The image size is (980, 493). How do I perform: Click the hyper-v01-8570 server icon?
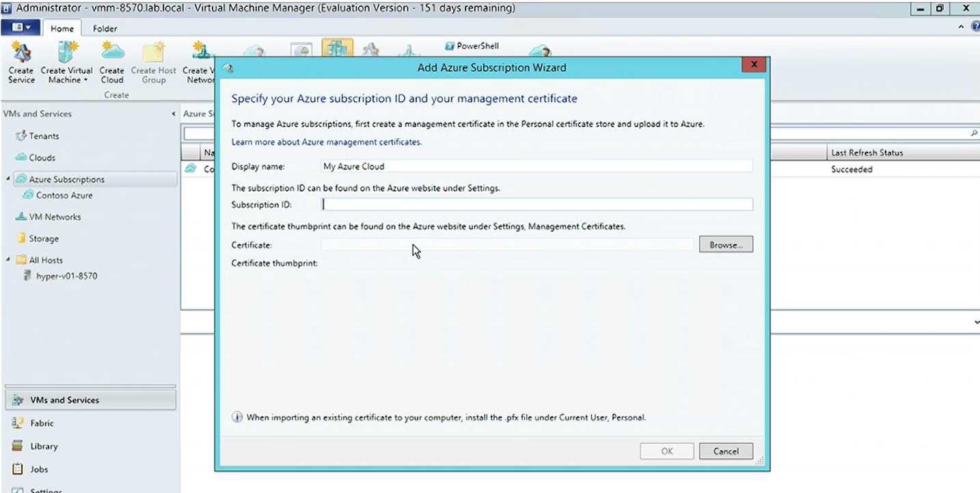pyautogui.click(x=27, y=276)
